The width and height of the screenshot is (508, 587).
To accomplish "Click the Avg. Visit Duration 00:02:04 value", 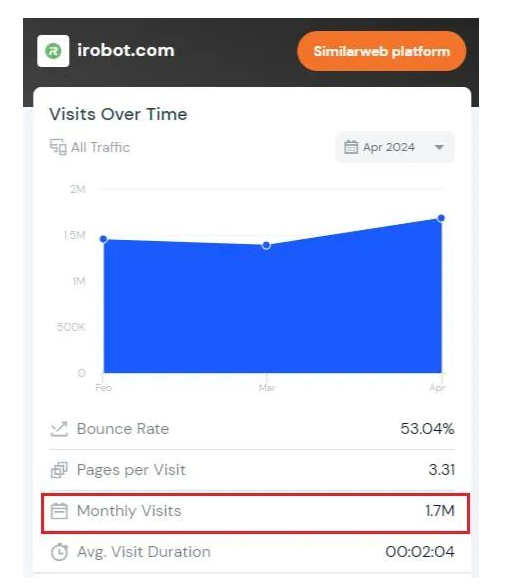I will click(420, 552).
